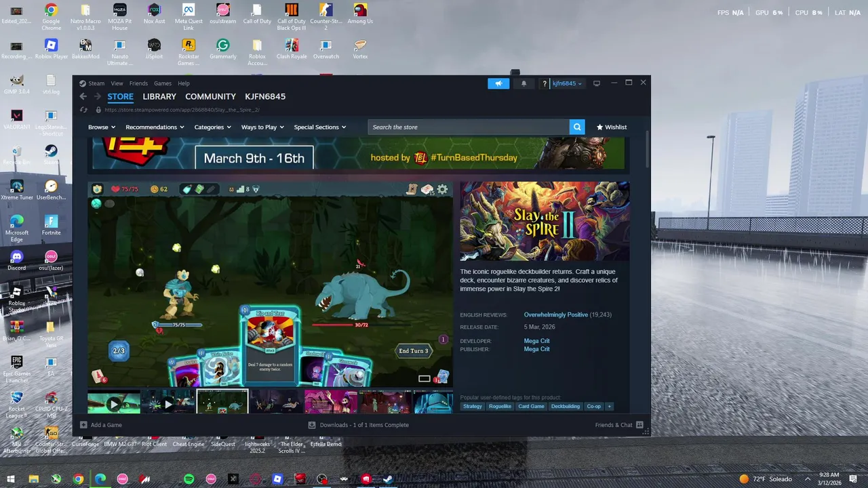Open Windows Start menu
This screenshot has width=868, height=488.
[12, 479]
